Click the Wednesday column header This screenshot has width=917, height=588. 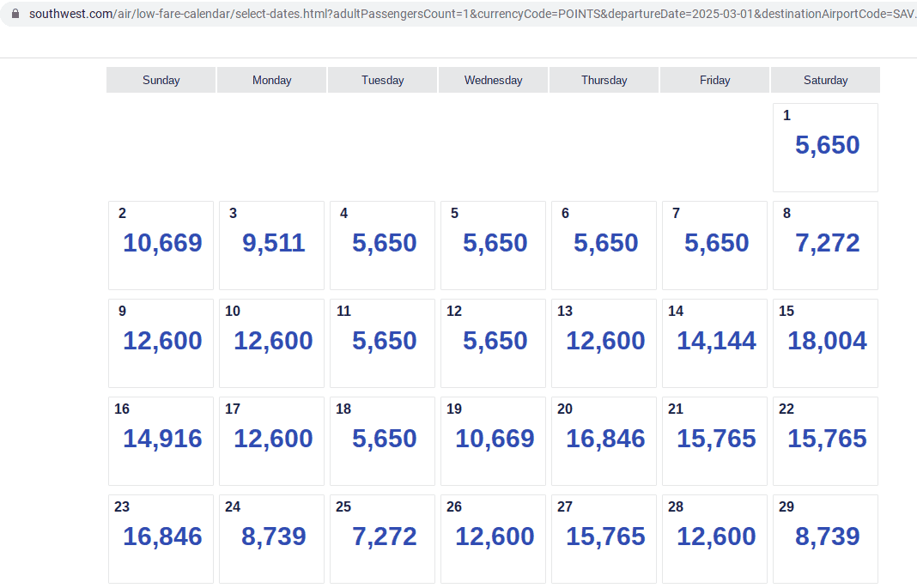pos(493,80)
